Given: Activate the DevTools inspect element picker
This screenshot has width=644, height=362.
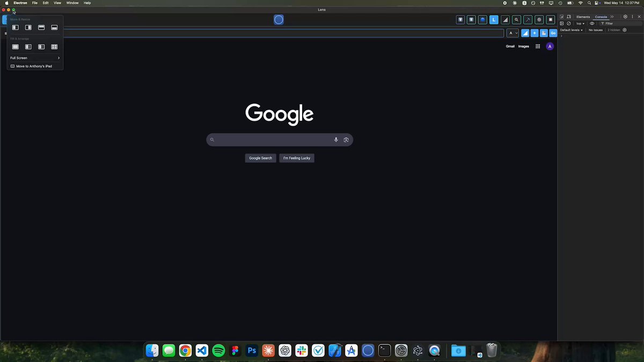Looking at the screenshot, I should coord(562,17).
